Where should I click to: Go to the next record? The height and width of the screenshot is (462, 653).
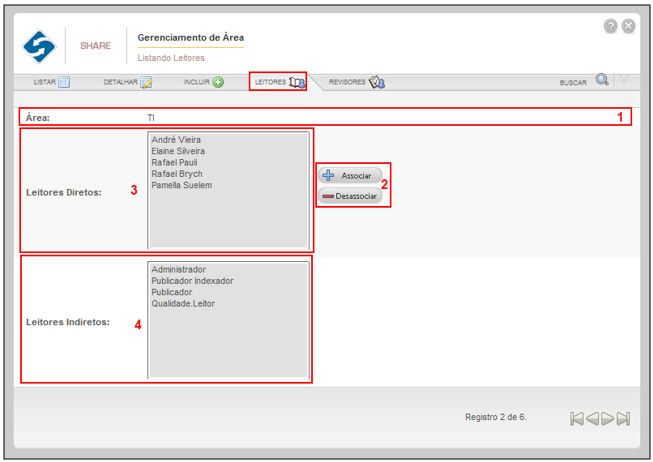(x=608, y=418)
